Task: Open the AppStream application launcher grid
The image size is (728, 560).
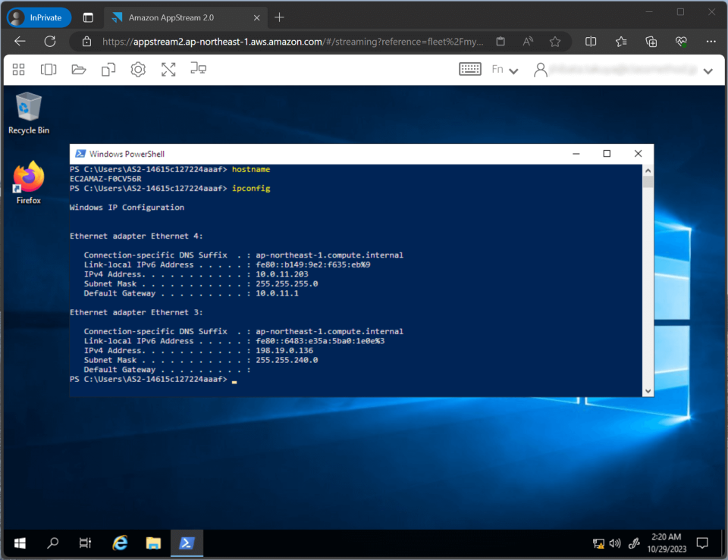Action: [x=18, y=69]
